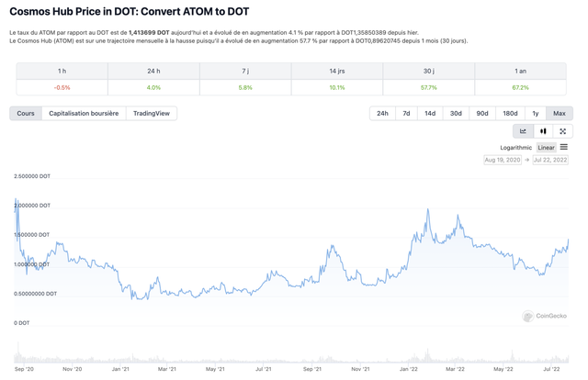This screenshot has height=380, width=588.
Task: Select the 1y chart range
Action: pos(536,113)
